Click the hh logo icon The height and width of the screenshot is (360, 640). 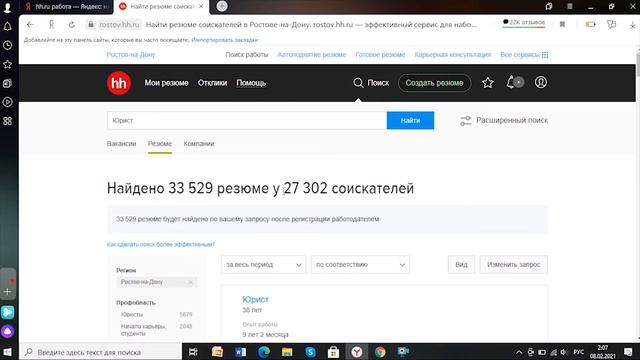[119, 83]
